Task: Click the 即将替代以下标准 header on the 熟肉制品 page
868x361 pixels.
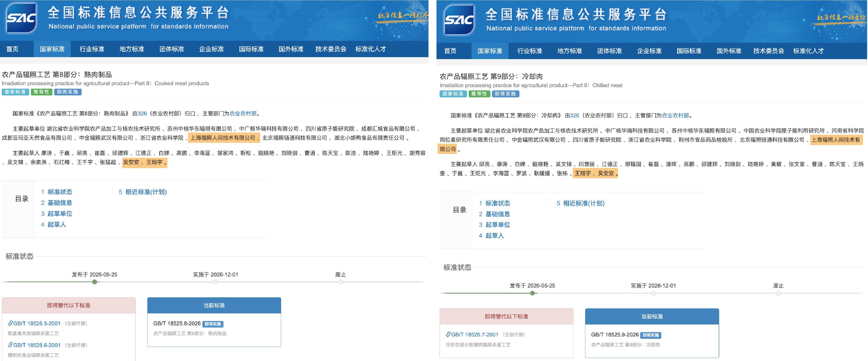Action: [69, 306]
